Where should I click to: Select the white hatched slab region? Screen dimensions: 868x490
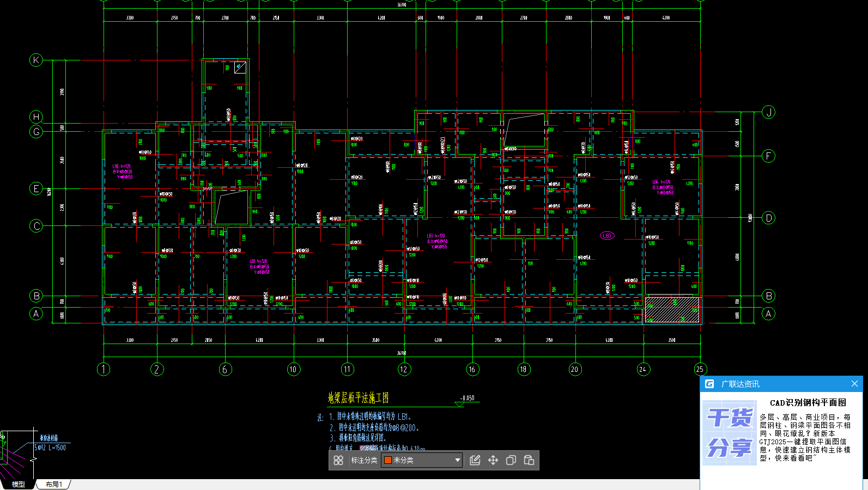tap(672, 310)
